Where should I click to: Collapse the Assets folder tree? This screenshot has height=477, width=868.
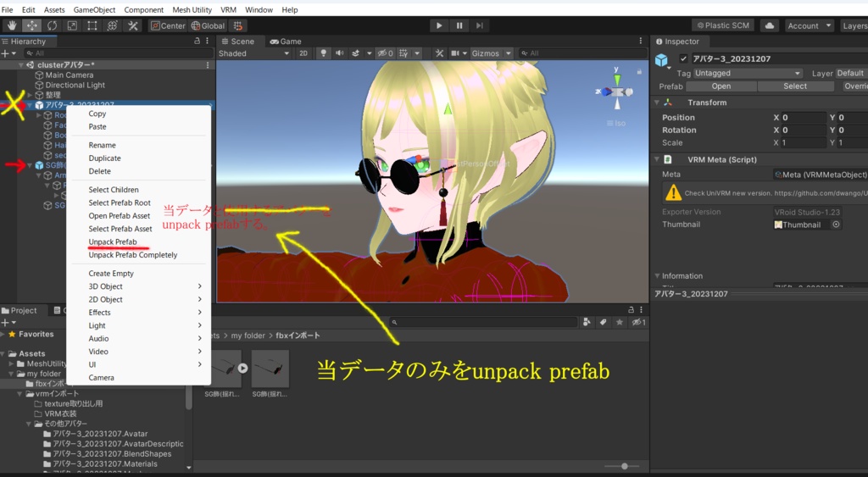point(3,353)
